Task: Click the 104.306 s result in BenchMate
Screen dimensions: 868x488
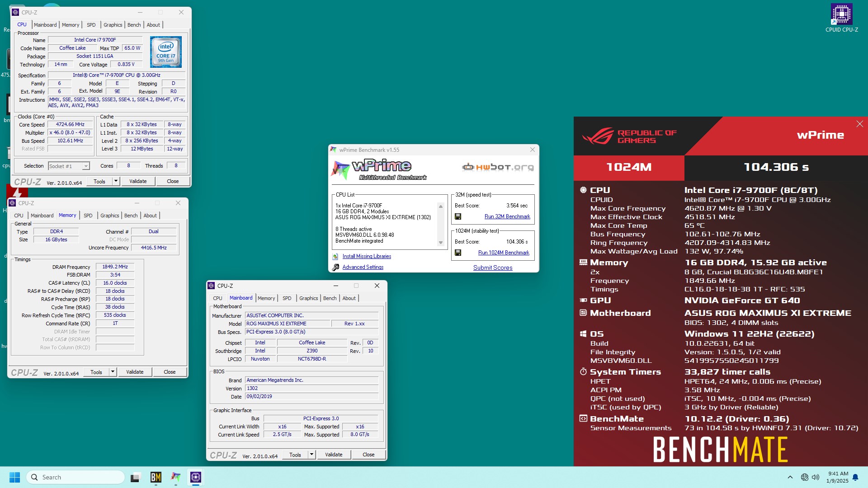Action: tap(776, 167)
